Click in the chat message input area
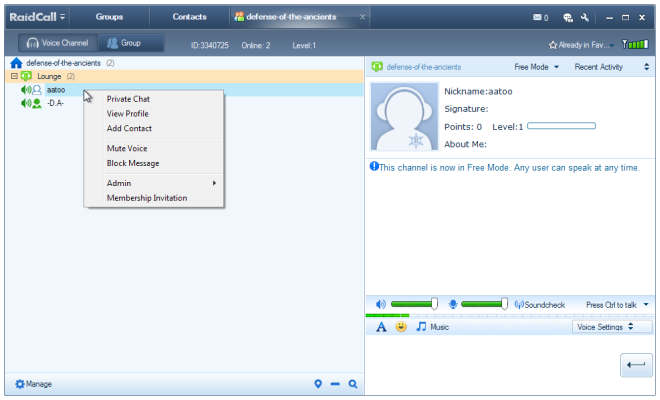Image resolution: width=660 pixels, height=400 pixels. (x=492, y=364)
